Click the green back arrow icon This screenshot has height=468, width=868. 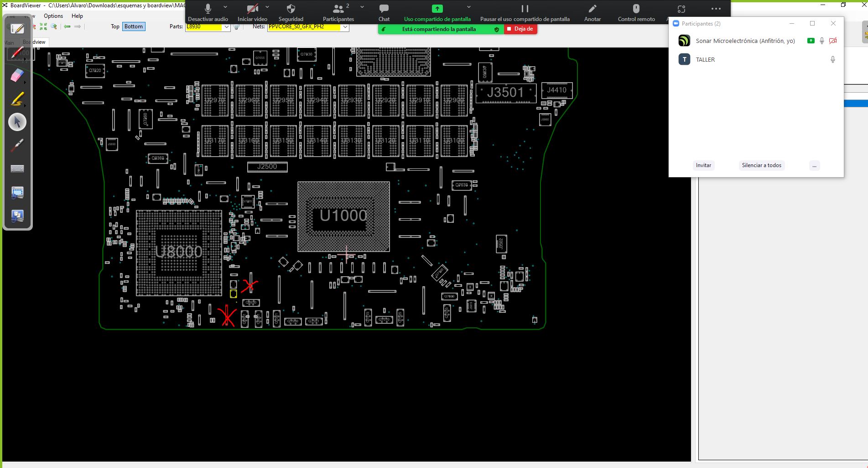[x=67, y=26]
